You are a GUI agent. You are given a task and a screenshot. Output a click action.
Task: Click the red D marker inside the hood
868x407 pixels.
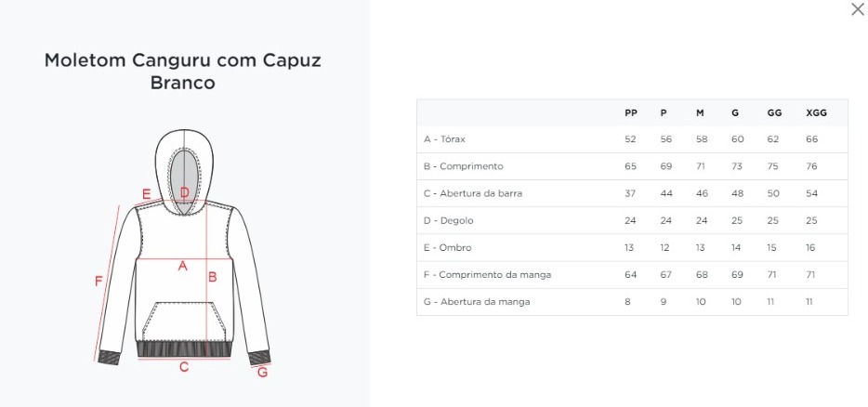pos(185,193)
